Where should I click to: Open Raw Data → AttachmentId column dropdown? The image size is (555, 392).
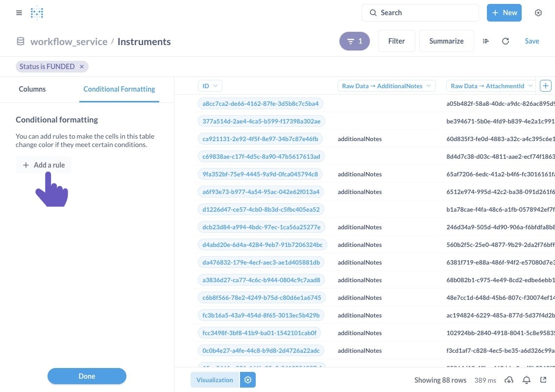[490, 86]
